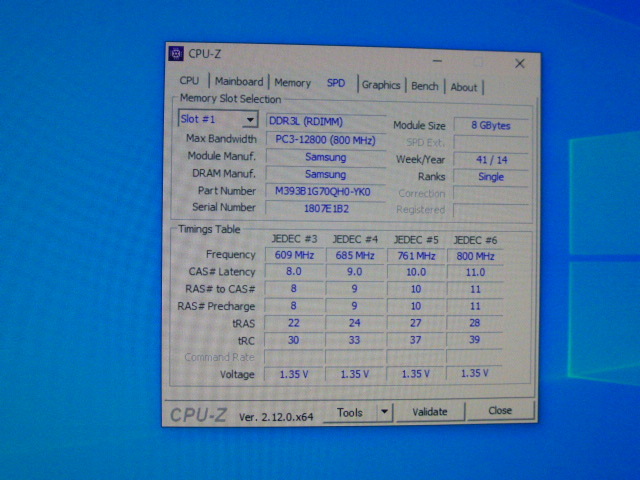The width and height of the screenshot is (640, 480).
Task: Open the CPU tab
Action: pyautogui.click(x=189, y=80)
